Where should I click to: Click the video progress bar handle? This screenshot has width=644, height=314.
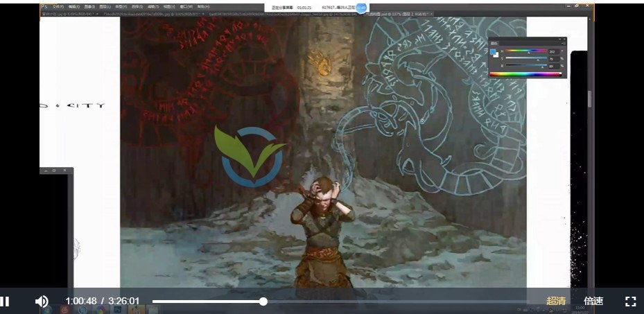[263, 302]
